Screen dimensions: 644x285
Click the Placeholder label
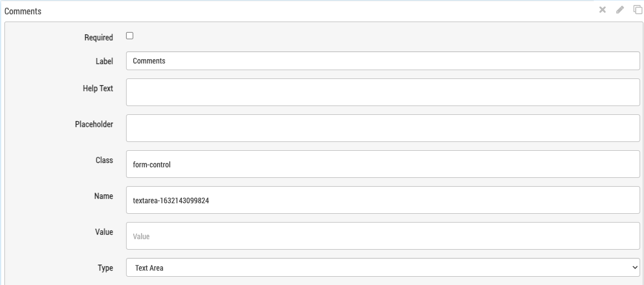pos(94,124)
